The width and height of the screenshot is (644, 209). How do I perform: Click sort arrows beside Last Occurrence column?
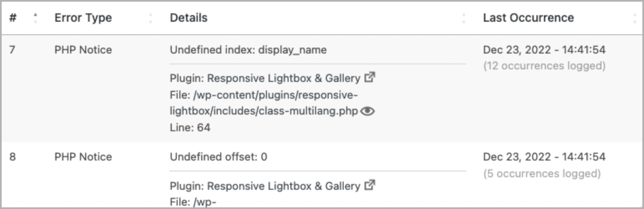[634, 18]
